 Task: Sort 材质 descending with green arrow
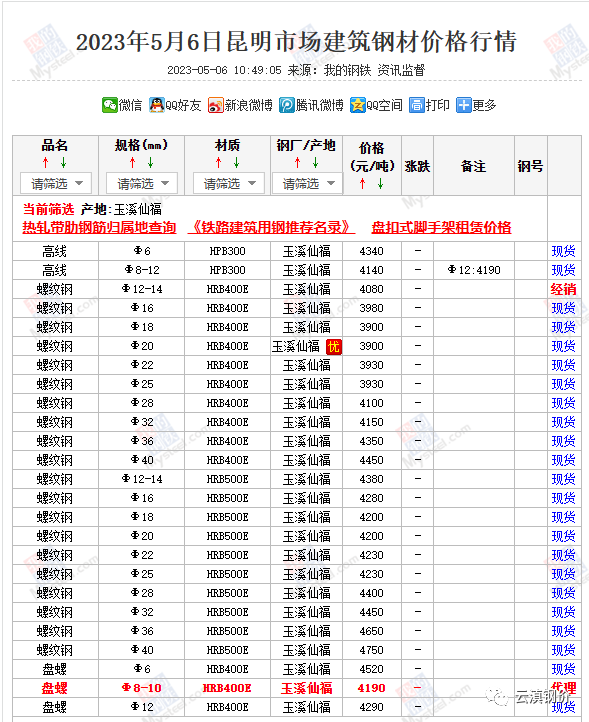236,163
